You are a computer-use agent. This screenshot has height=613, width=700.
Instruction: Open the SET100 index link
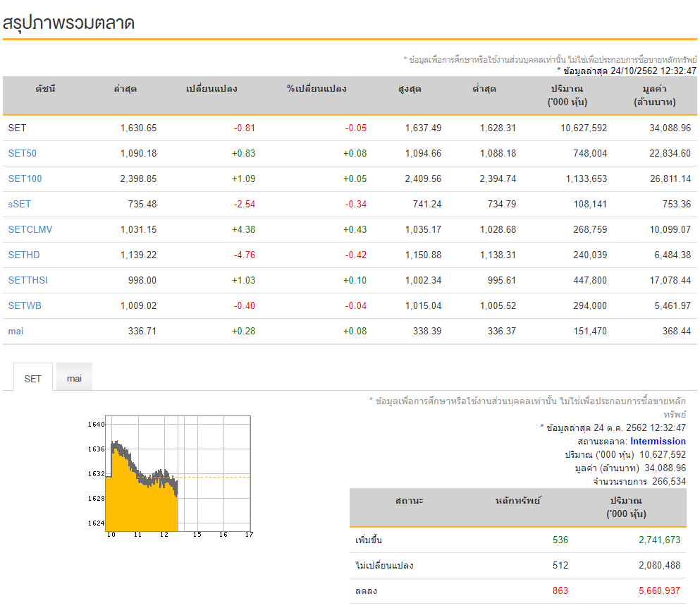click(x=25, y=178)
